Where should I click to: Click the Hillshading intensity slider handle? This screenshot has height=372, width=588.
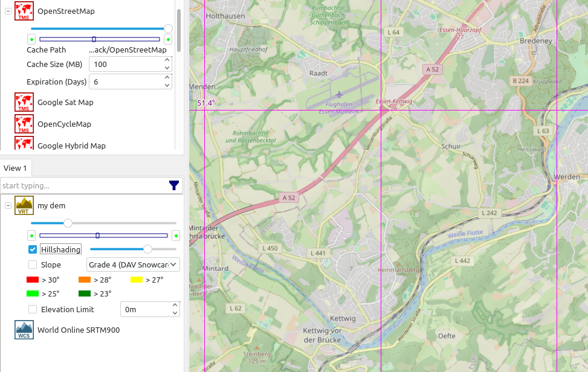click(x=147, y=249)
